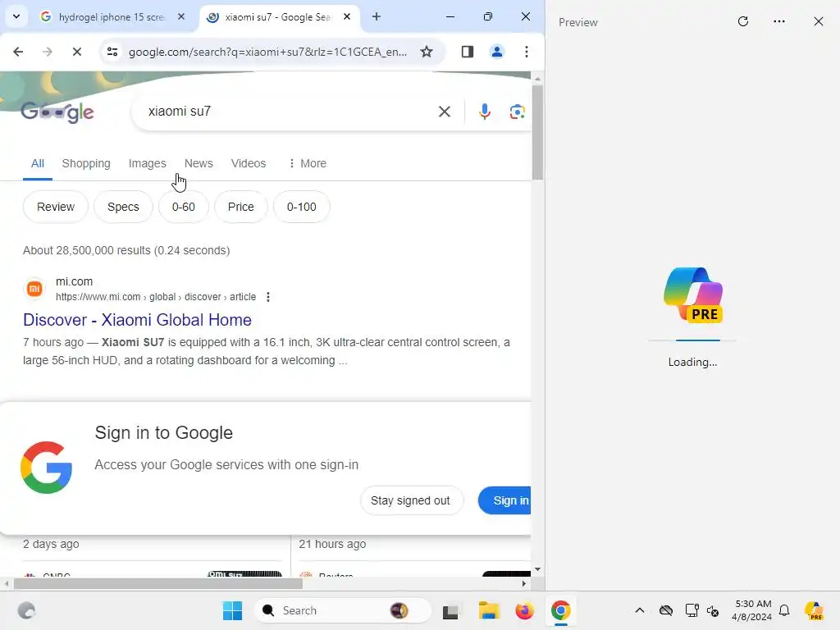The height and width of the screenshot is (630, 840).
Task: Select the All results tab
Action: tap(38, 163)
